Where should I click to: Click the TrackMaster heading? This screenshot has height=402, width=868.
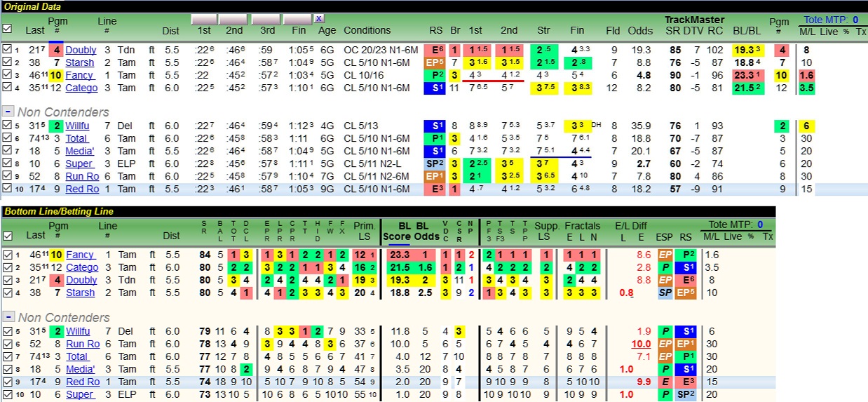point(694,20)
